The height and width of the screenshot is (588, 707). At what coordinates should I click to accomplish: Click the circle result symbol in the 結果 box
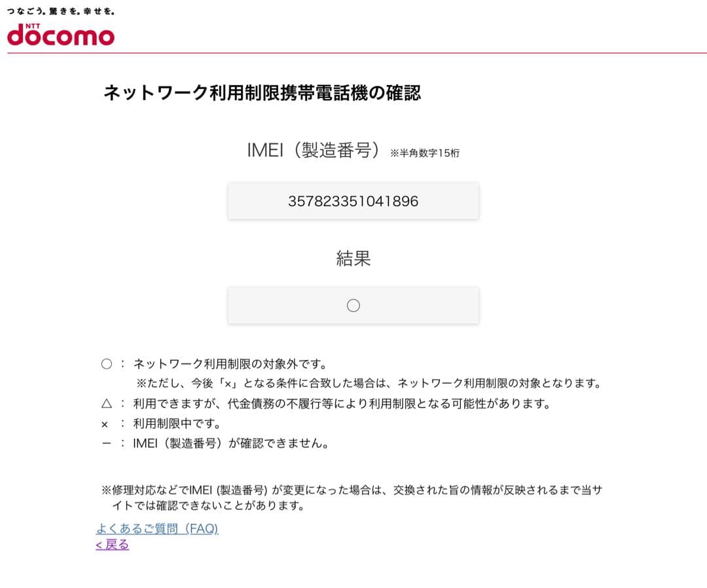353,305
